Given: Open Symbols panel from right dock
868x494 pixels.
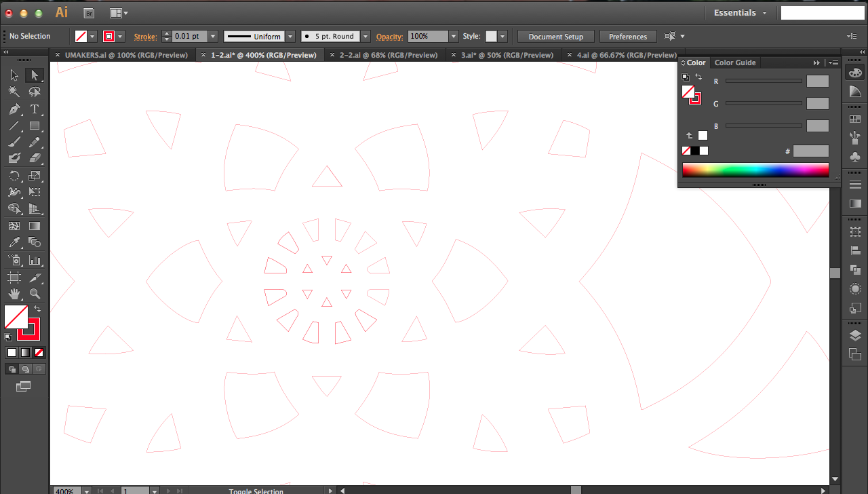Looking at the screenshot, I should coord(855,157).
